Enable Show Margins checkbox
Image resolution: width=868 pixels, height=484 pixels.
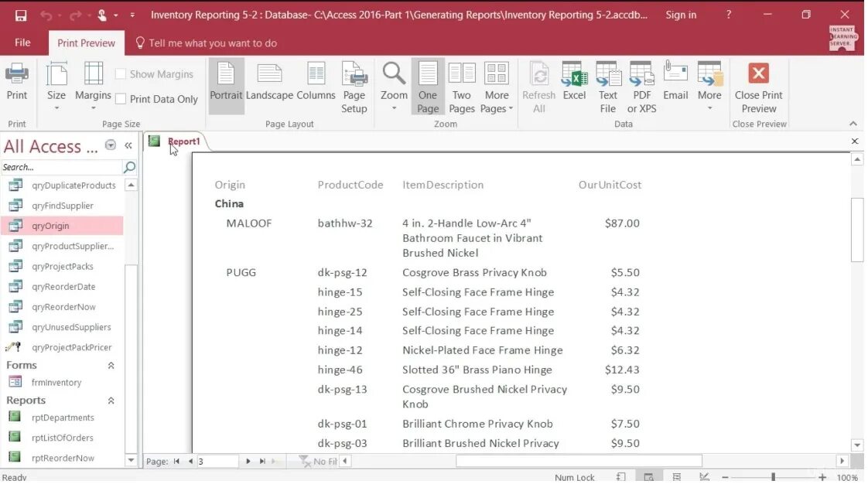121,74
